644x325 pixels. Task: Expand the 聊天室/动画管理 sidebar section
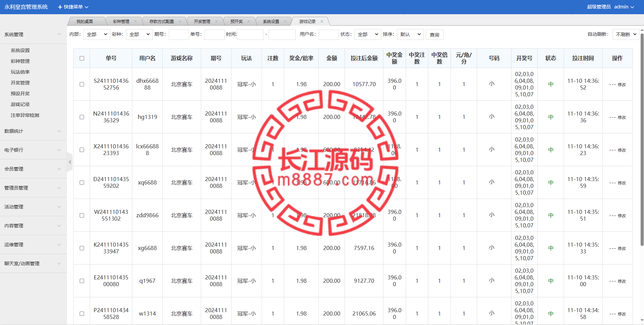pos(33,264)
